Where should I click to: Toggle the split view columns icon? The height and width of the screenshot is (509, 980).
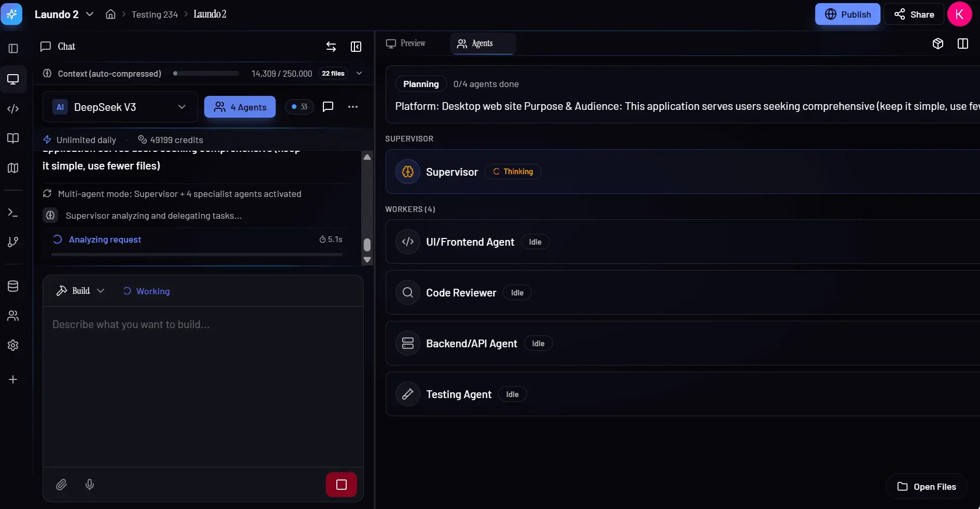pos(963,44)
